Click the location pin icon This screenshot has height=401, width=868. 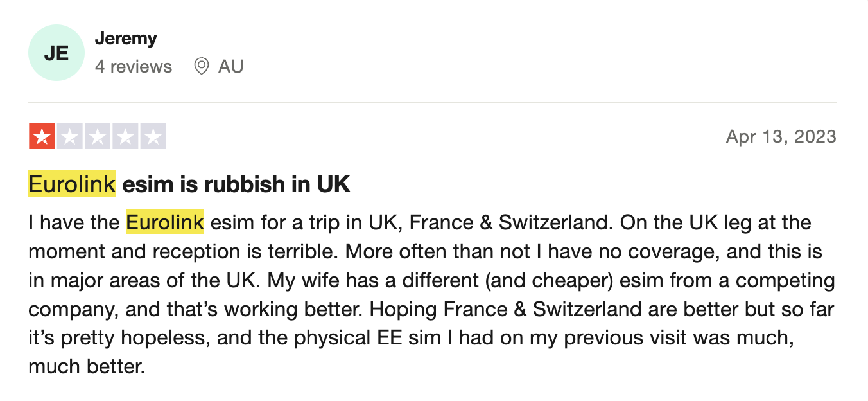pos(202,66)
